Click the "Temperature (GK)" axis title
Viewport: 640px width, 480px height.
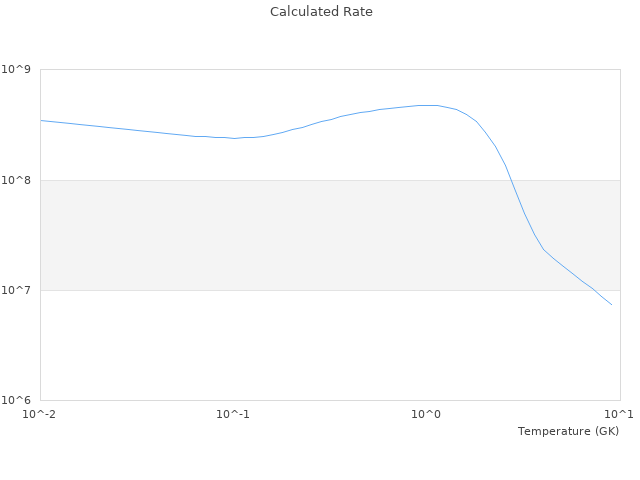[568, 431]
